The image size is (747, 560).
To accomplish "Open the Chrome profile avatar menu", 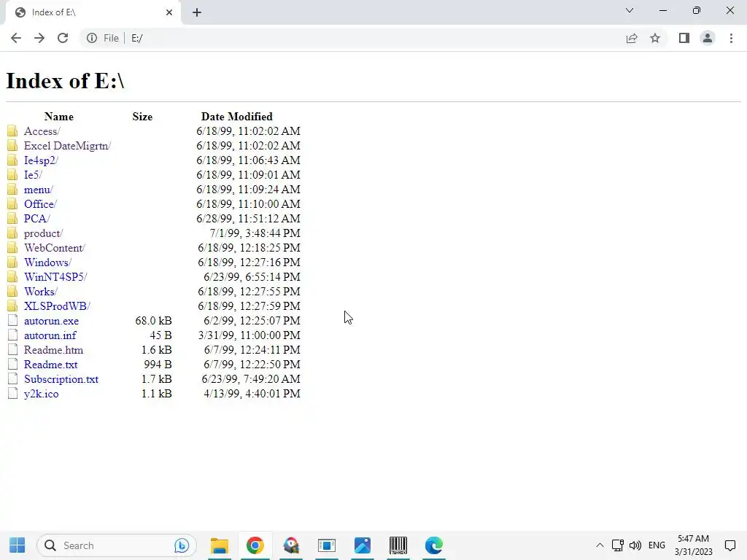I will (708, 38).
